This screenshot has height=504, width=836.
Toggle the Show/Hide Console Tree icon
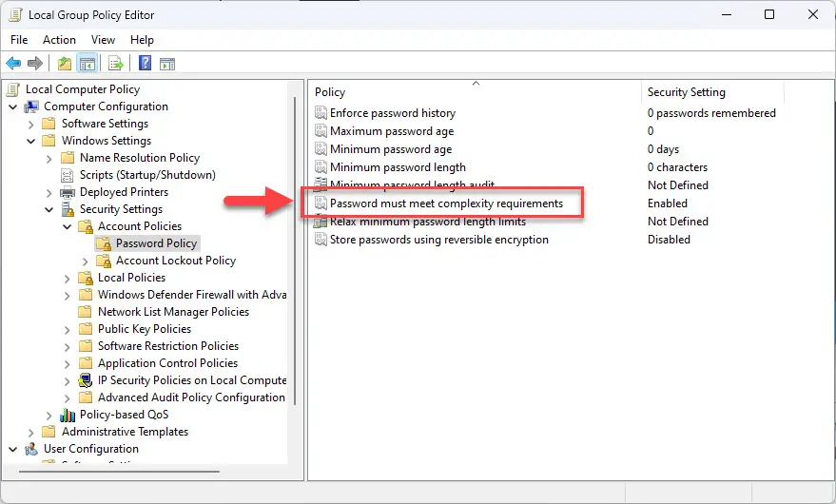(87, 64)
